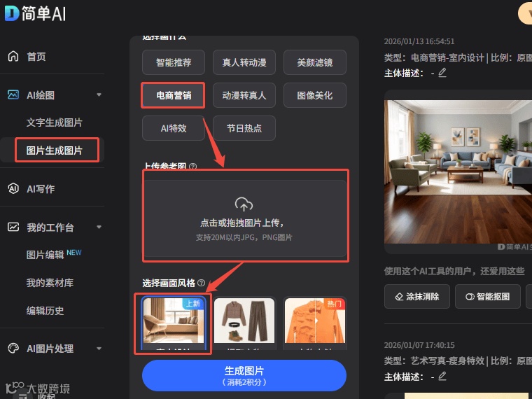The width and height of the screenshot is (532, 399).
Task: Select the 电商营销 category button
Action: tap(174, 95)
